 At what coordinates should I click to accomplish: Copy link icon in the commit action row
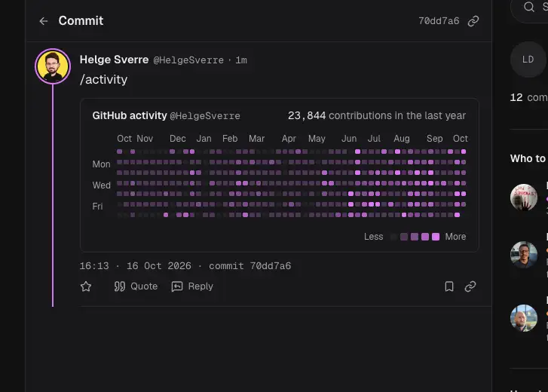pyautogui.click(x=470, y=286)
